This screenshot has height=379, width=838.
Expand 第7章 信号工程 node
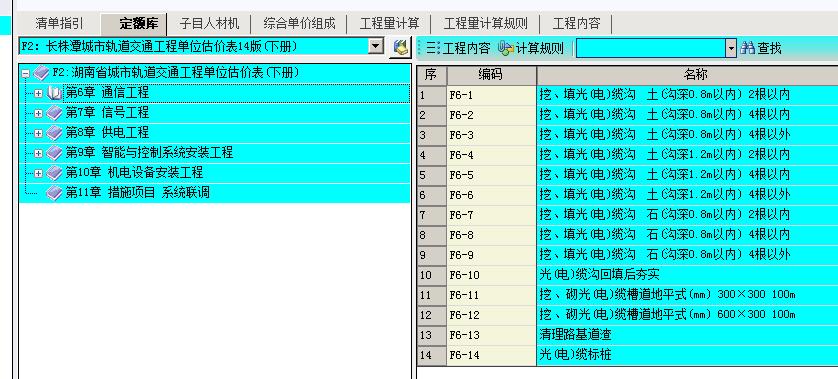[38, 113]
